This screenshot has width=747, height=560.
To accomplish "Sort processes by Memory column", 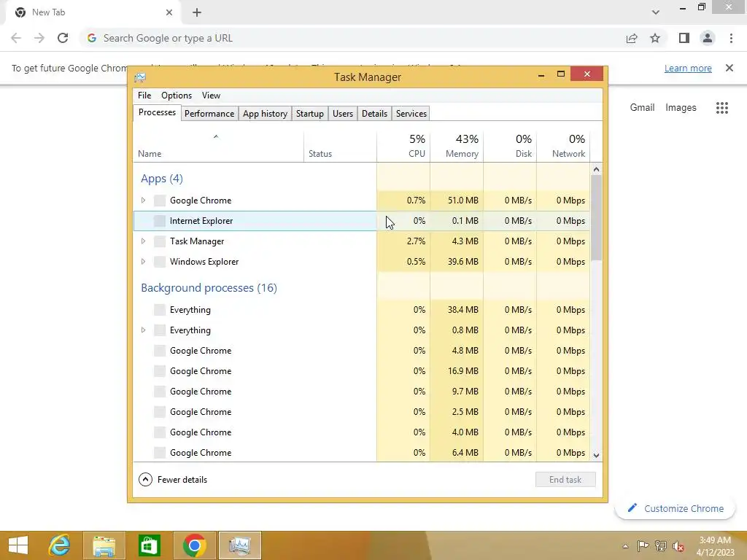I will [457, 147].
